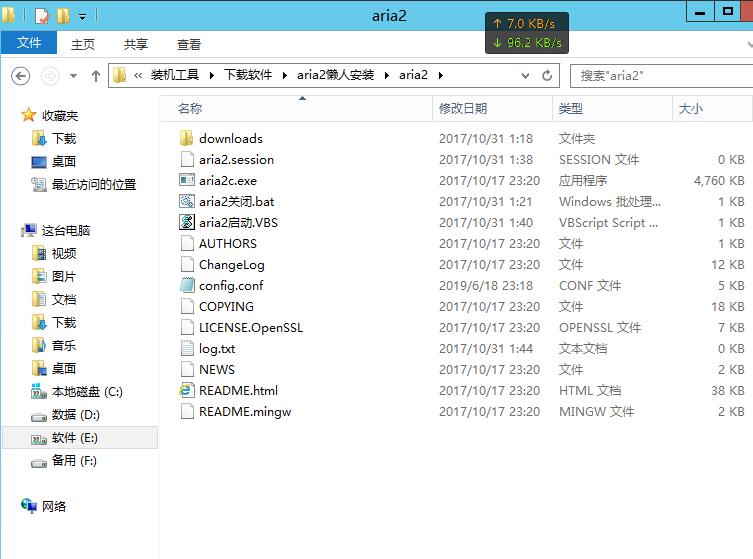The height and width of the screenshot is (559, 753).
Task: Open the quick access toolbar customize dropdown
Action: click(82, 17)
